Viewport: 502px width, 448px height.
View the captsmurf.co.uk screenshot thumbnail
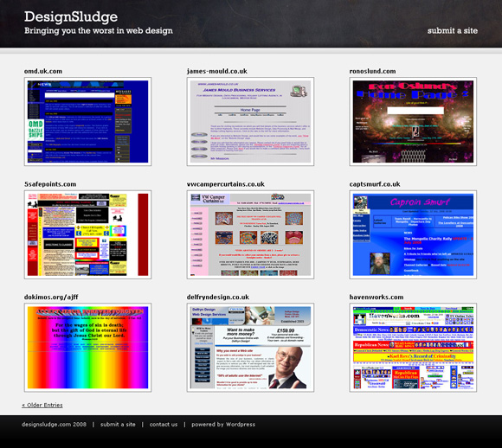click(413, 234)
